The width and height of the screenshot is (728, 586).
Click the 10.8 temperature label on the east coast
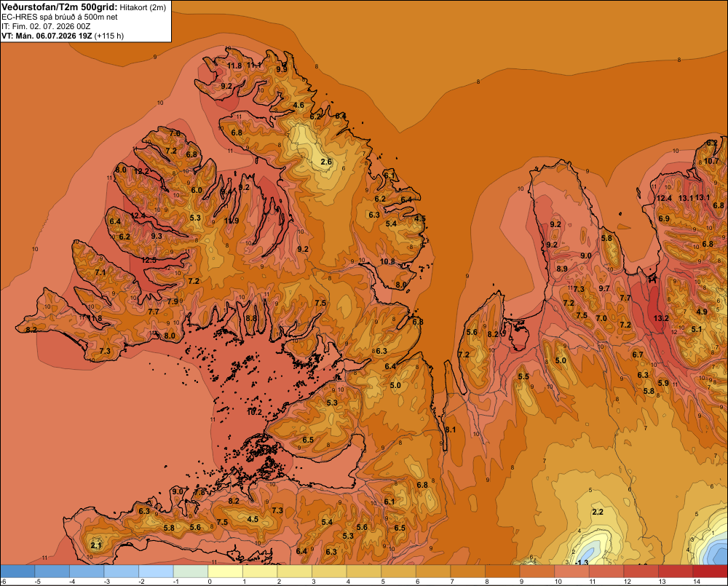(x=387, y=261)
